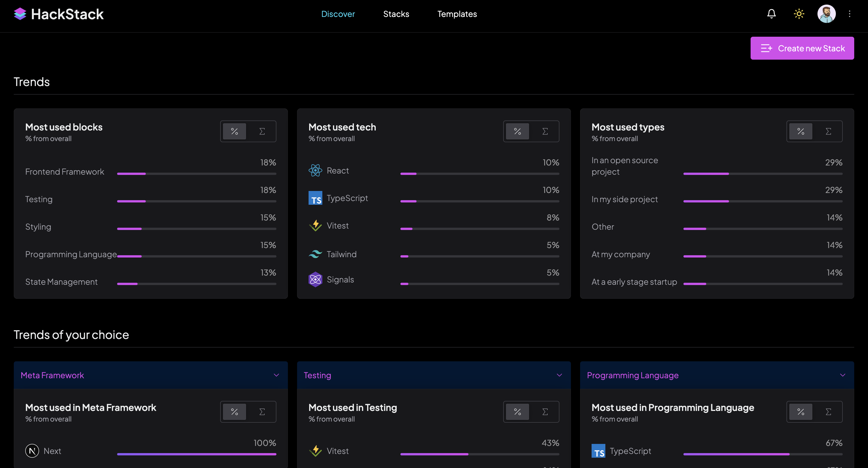
Task: Collapse the Programming Language panel
Action: (843, 375)
